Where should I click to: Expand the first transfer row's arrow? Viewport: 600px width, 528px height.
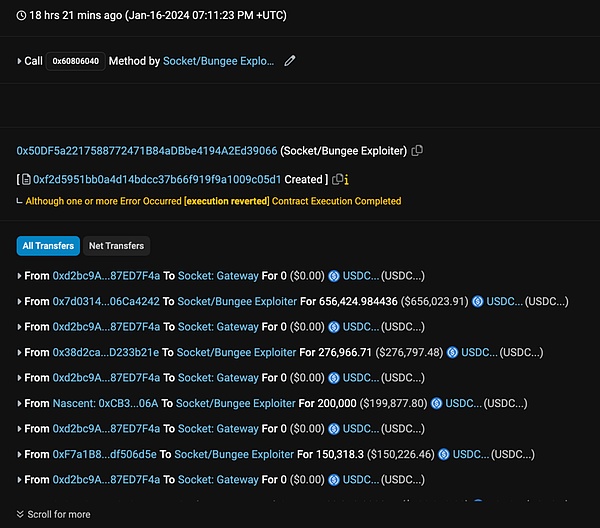[x=20, y=276]
